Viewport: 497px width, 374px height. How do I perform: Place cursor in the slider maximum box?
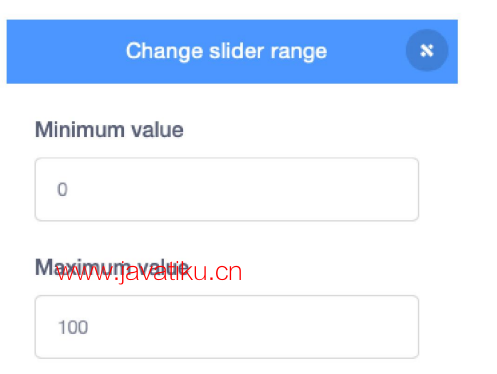click(227, 327)
